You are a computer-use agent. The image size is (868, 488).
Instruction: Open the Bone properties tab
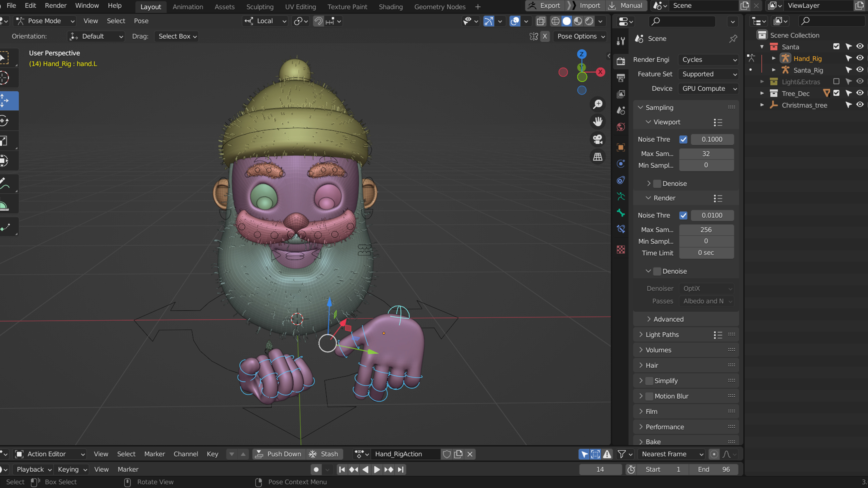621,213
